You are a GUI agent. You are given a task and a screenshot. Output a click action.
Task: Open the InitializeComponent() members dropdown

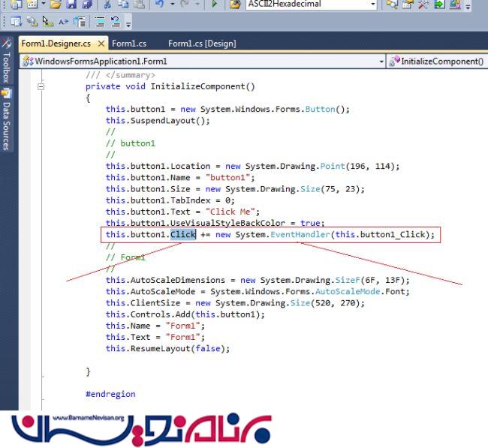point(482,62)
